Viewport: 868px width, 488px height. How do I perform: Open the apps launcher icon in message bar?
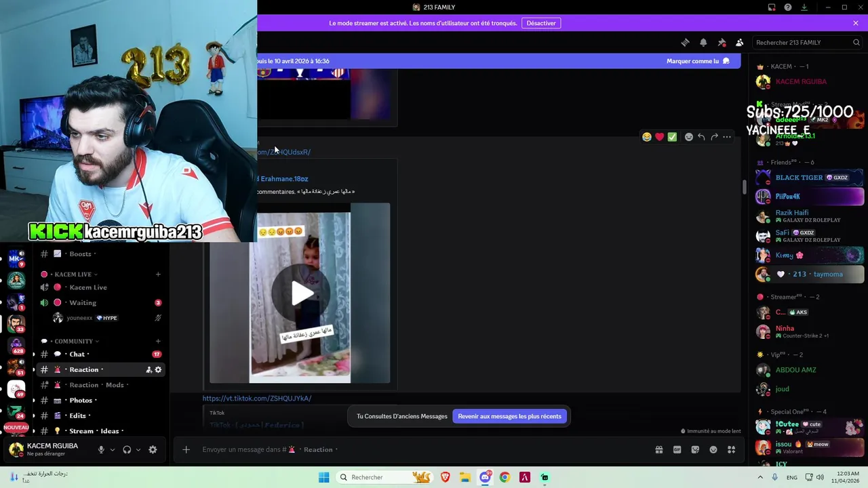point(731,449)
